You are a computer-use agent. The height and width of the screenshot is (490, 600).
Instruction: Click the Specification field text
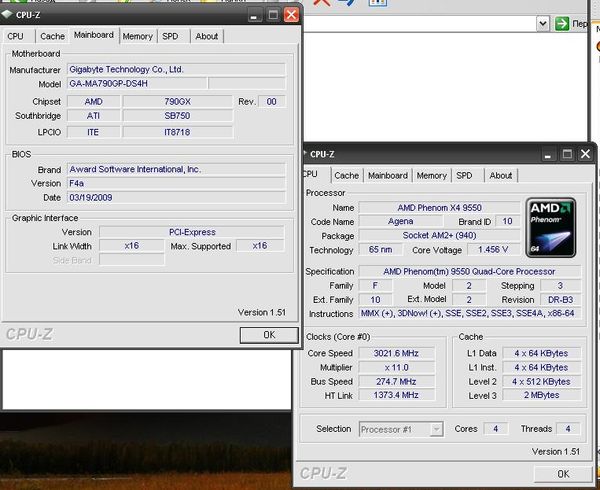(470, 272)
